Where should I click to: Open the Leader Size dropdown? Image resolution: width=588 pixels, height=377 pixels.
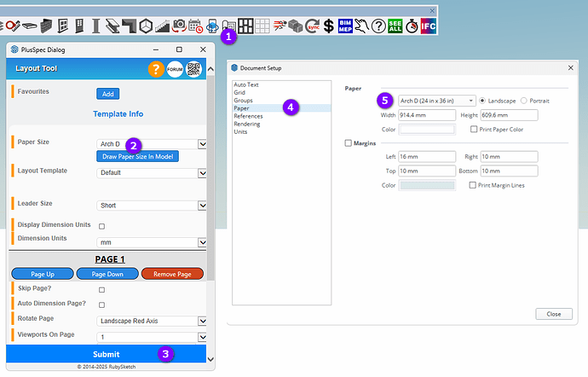pyautogui.click(x=153, y=206)
